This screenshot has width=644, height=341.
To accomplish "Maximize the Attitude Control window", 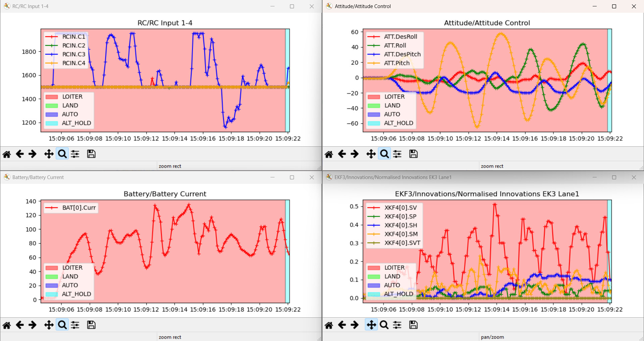I will point(614,6).
